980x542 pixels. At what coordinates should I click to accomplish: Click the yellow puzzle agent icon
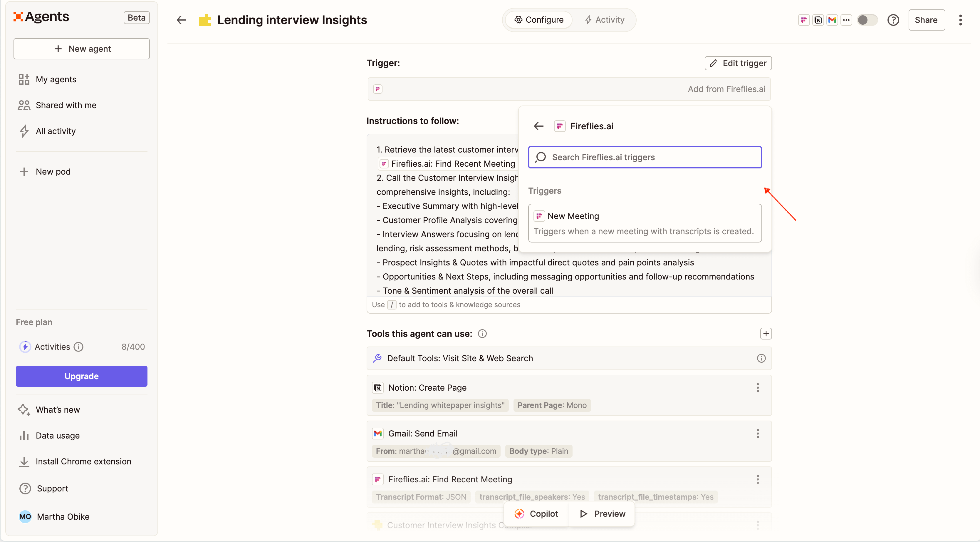[205, 20]
